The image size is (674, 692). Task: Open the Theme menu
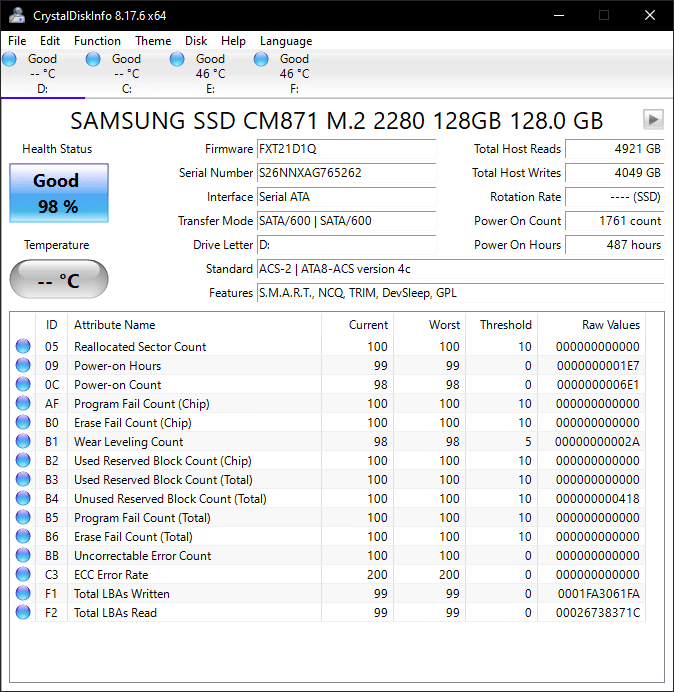pos(153,41)
